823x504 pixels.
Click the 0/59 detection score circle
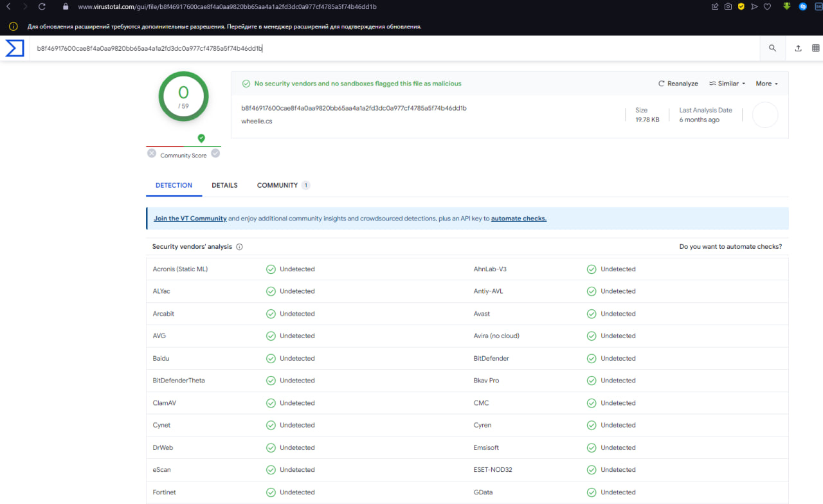(x=184, y=96)
